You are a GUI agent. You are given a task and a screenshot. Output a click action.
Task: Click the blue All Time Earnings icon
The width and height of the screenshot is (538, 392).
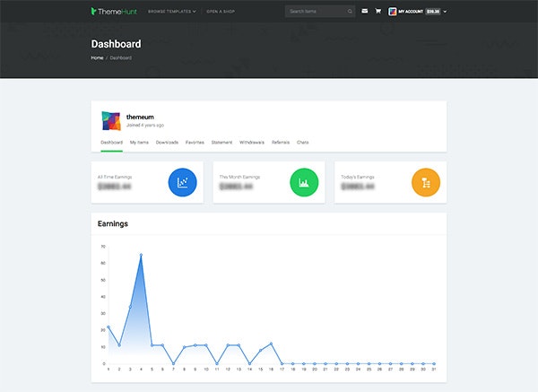click(183, 182)
